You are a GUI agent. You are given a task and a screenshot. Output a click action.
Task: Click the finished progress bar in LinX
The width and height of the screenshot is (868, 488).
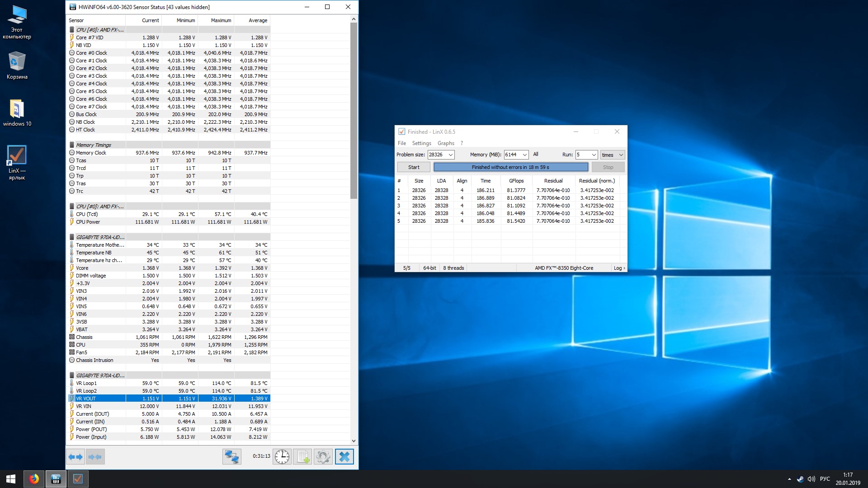pos(510,167)
